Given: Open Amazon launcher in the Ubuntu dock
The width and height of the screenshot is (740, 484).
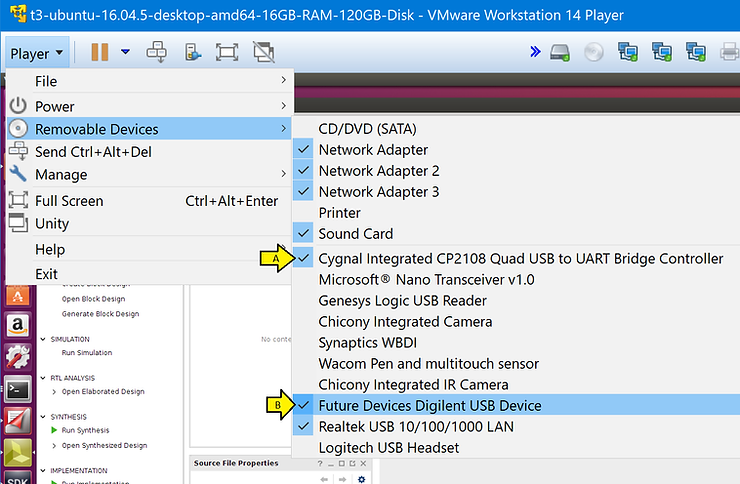Looking at the screenshot, I should click(x=17, y=325).
